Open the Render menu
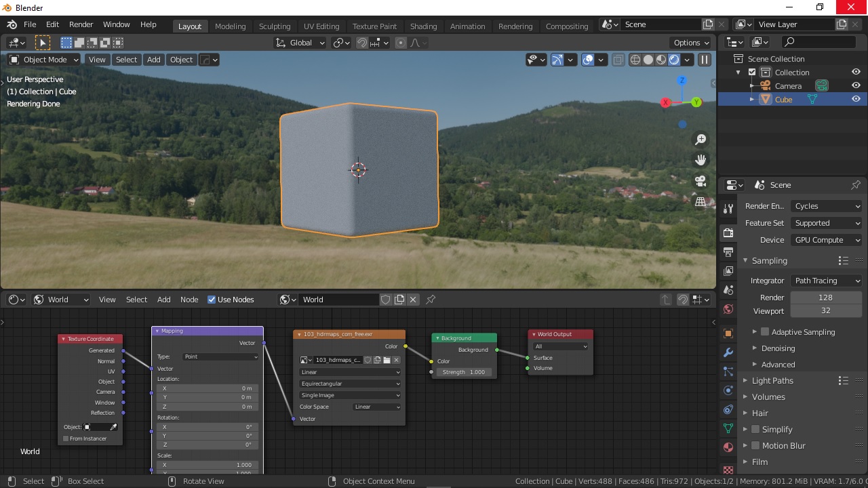This screenshot has height=488, width=868. [81, 24]
